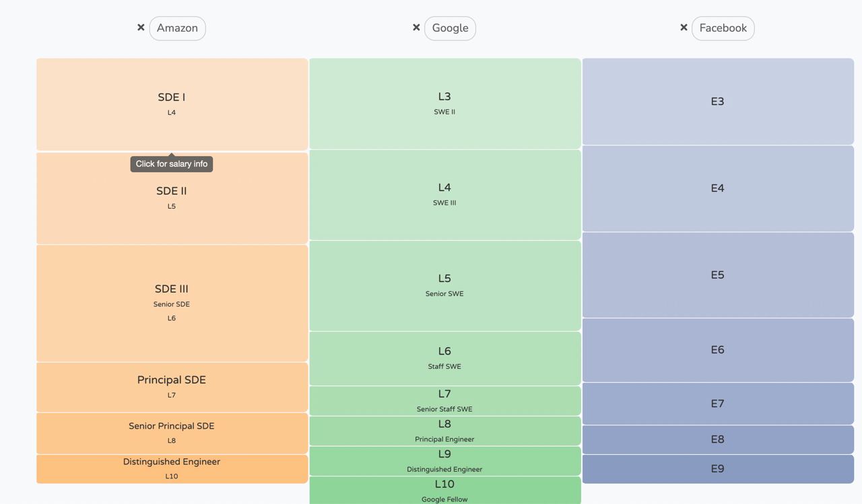Select Google L4 SWE III block
Image resolution: width=862 pixels, height=504 pixels.
tap(445, 194)
